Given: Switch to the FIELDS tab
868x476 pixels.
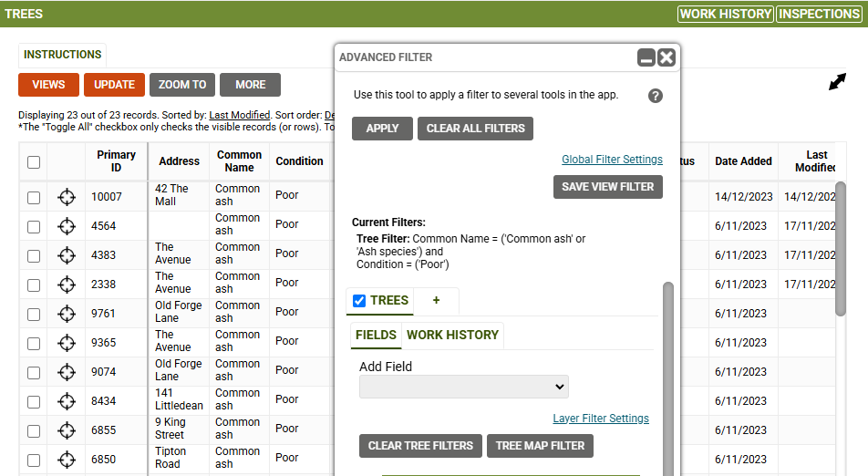Looking at the screenshot, I should click(376, 335).
